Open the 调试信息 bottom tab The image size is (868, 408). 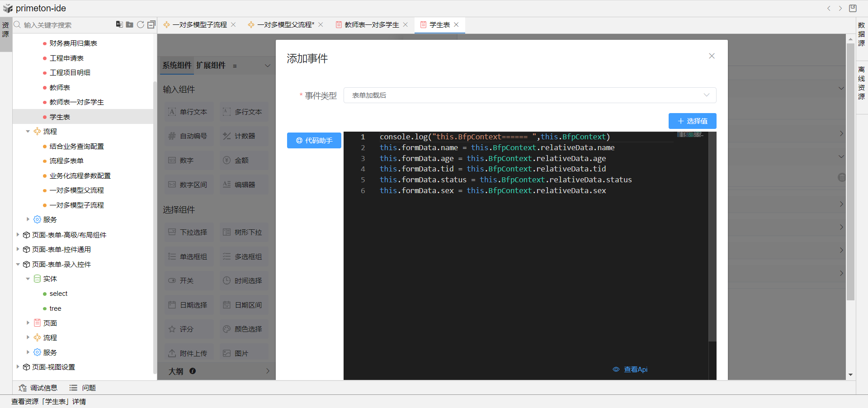click(x=38, y=388)
